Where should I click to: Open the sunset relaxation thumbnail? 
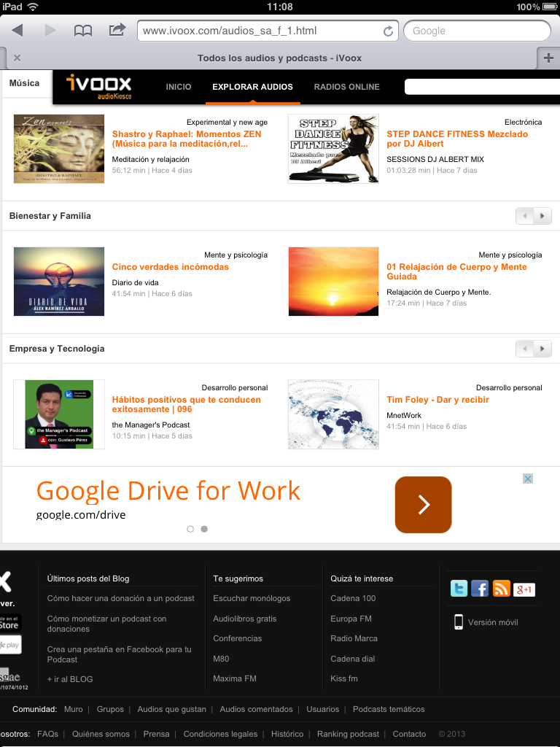(333, 282)
